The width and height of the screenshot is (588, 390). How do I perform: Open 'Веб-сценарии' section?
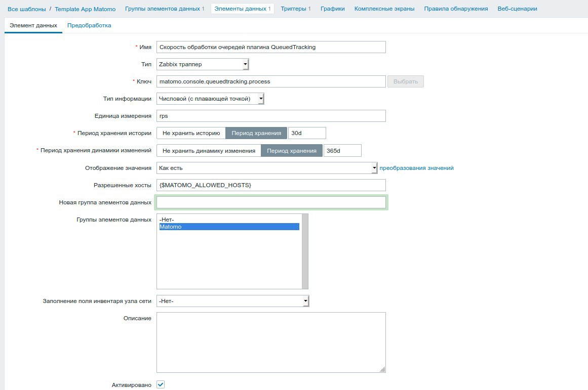point(517,9)
